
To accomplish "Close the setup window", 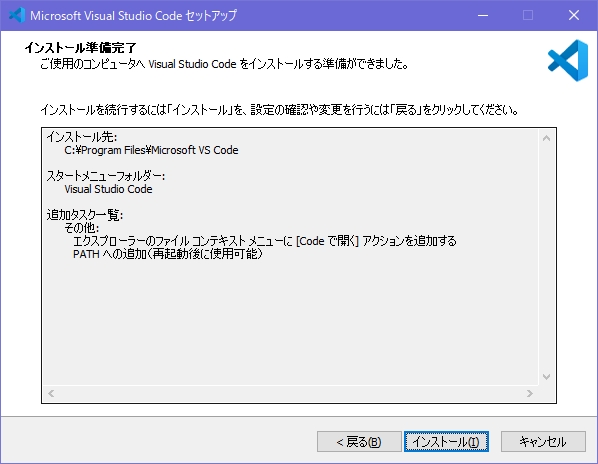I will coord(574,15).
